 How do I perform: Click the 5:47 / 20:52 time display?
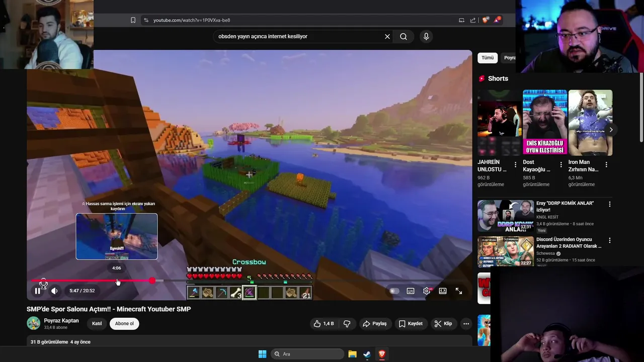[x=82, y=291]
